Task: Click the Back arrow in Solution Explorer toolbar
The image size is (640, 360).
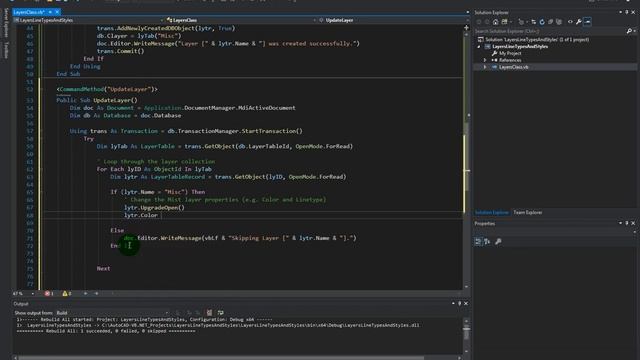Action: pos(479,22)
